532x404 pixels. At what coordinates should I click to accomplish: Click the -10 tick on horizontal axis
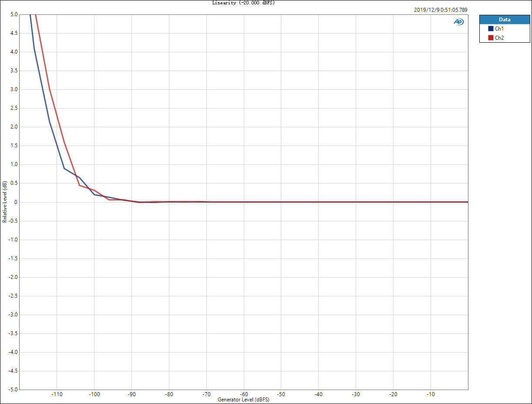(x=430, y=394)
